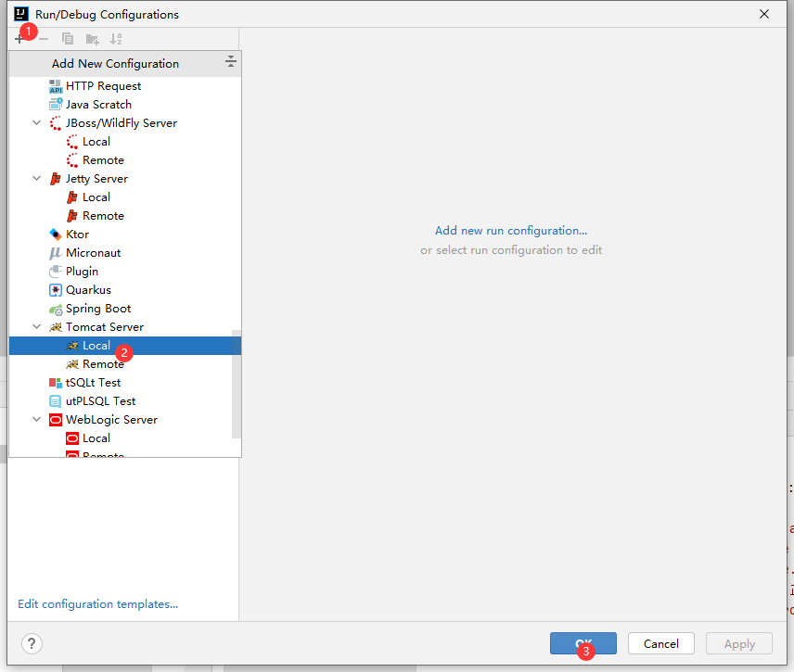Open the Add new run configuration link
The height and width of the screenshot is (672, 794).
[x=511, y=231]
